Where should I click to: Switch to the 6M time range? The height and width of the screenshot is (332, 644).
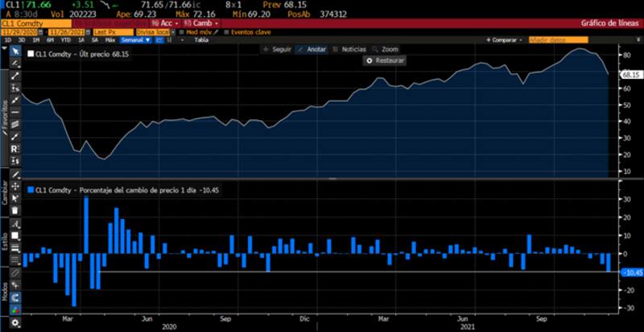coord(50,39)
